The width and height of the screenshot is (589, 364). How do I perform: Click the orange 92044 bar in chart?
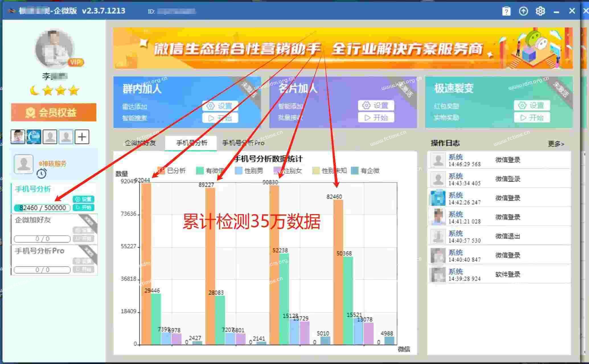pos(146,264)
